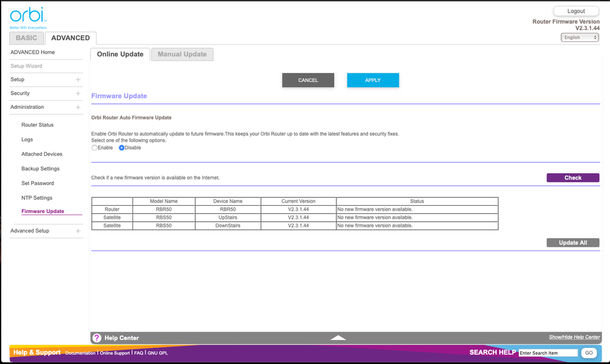Open the Documentation link
The width and height of the screenshot is (610, 364).
pyautogui.click(x=80, y=353)
